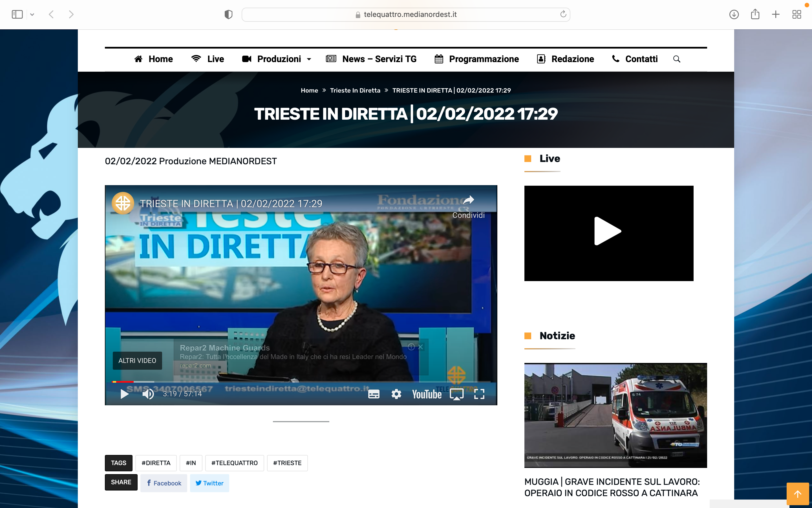812x508 pixels.
Task: Toggle the Safari sidebar
Action: [x=17, y=14]
